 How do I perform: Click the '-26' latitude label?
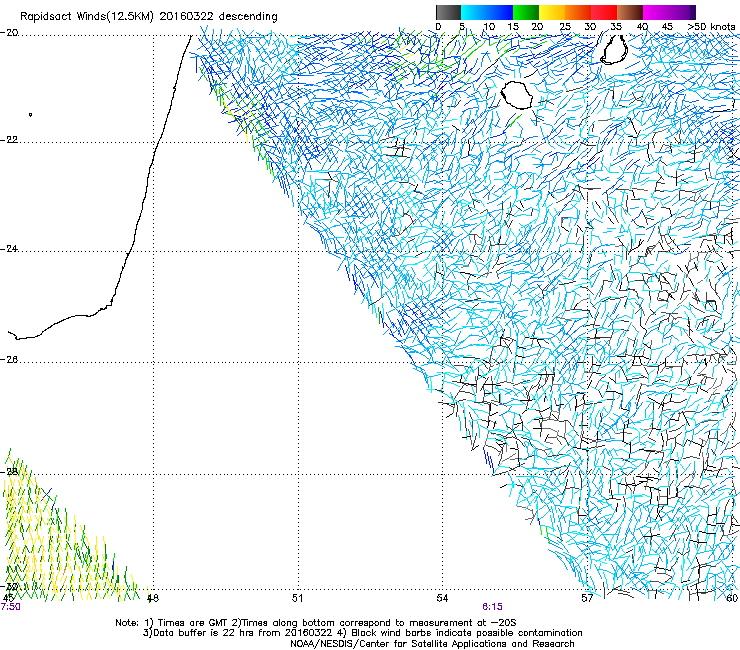pyautogui.click(x=9, y=360)
